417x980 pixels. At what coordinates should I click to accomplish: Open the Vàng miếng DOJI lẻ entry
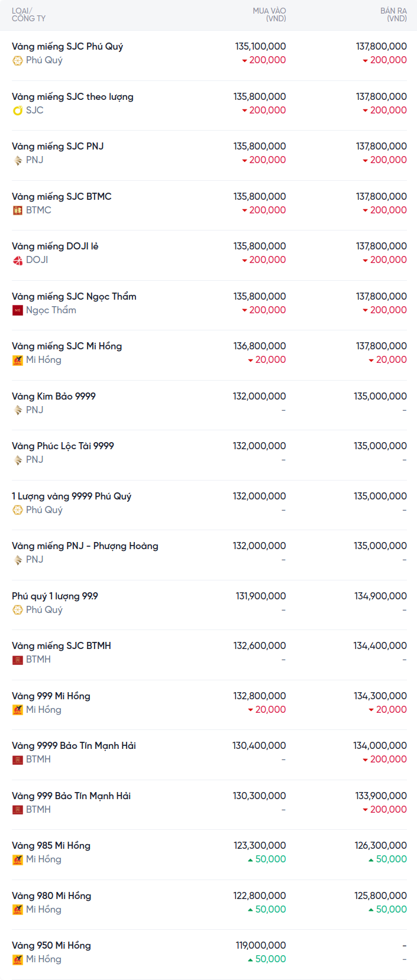55,246
